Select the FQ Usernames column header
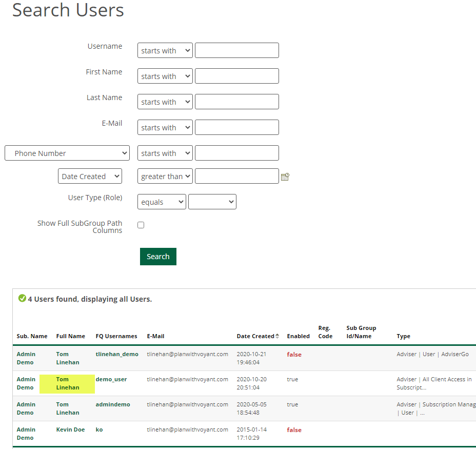The width and height of the screenshot is (476, 449). [x=116, y=336]
